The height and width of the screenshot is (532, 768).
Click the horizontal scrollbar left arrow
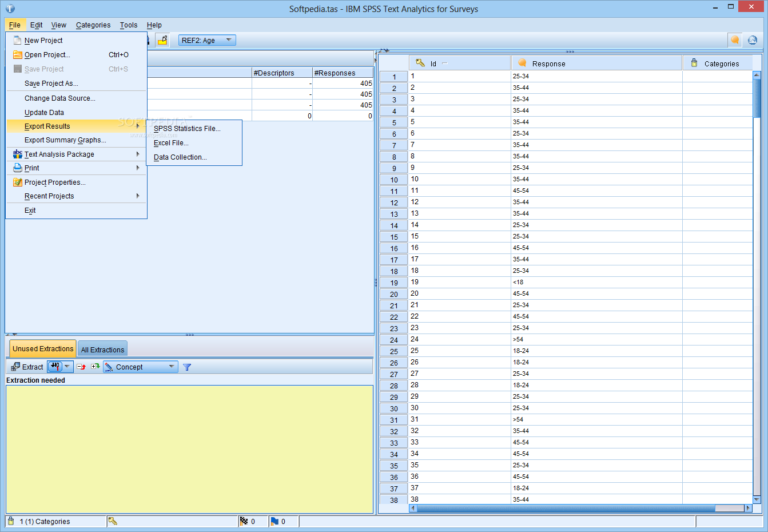click(x=413, y=508)
